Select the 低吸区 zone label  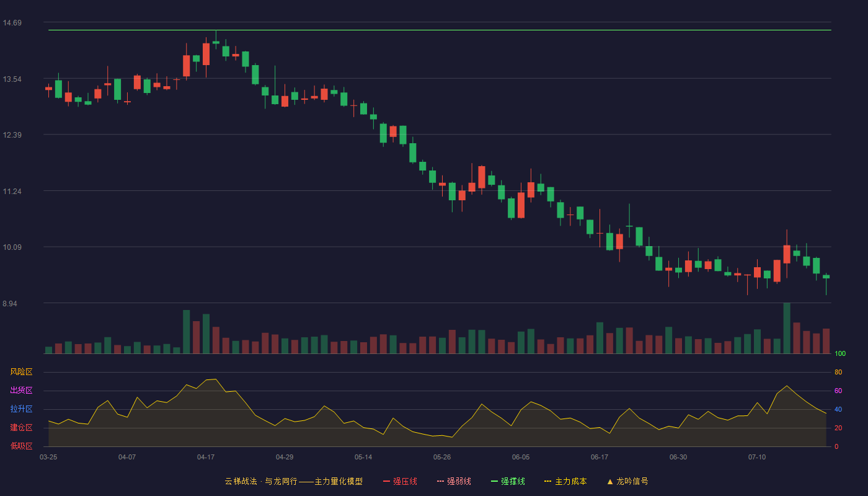(x=21, y=446)
